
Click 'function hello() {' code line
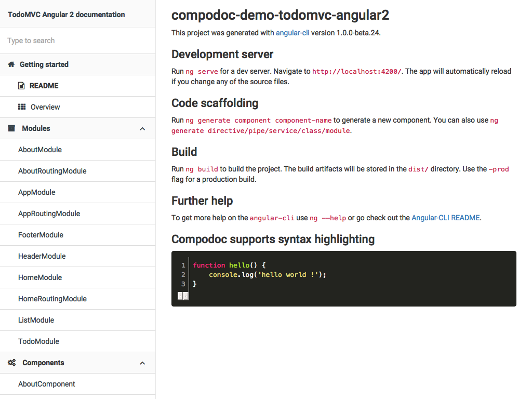point(230,265)
